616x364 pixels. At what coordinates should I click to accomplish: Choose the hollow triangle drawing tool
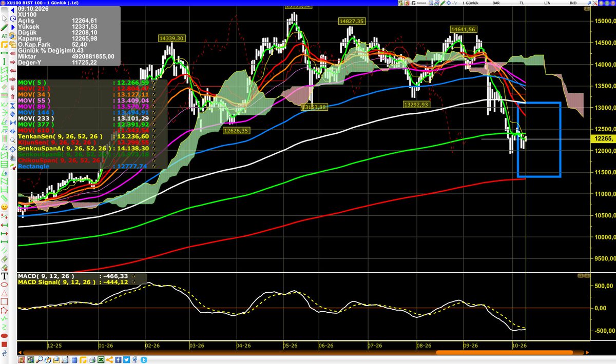(x=4, y=293)
